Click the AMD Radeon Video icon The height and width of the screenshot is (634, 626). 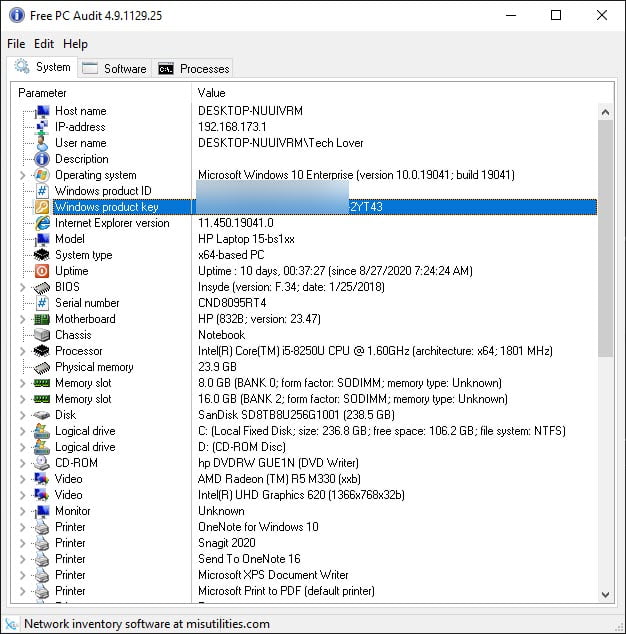point(42,479)
